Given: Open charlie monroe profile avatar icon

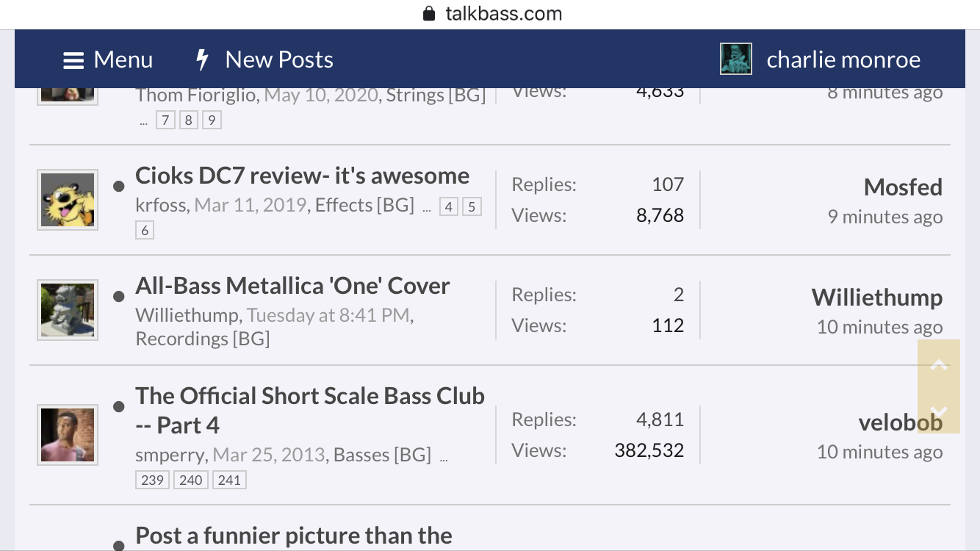Looking at the screenshot, I should 735,59.
